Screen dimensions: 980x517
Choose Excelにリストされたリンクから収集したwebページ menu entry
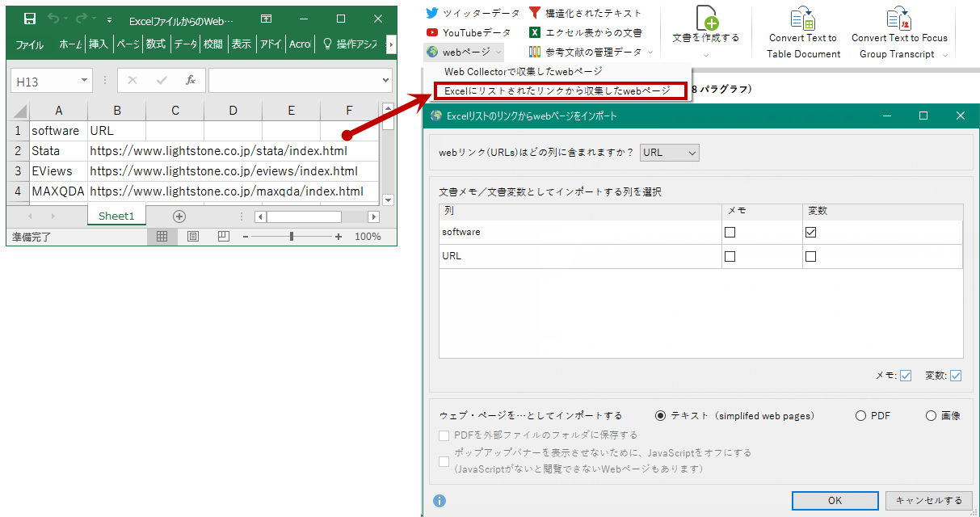[561, 91]
